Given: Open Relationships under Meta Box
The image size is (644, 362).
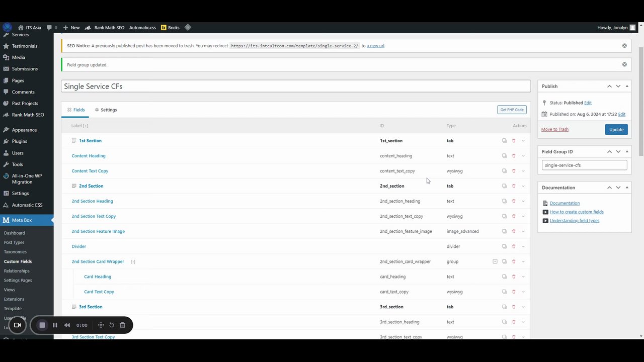Looking at the screenshot, I should pyautogui.click(x=17, y=271).
